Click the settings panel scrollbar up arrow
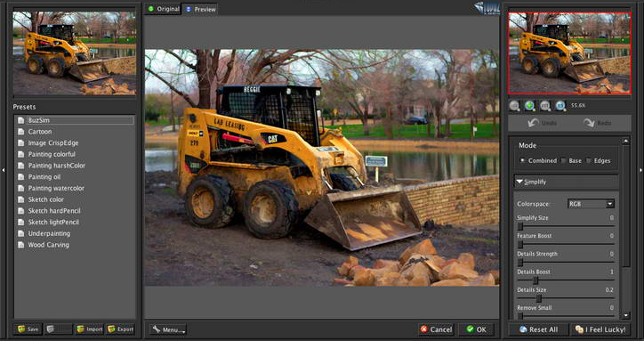This screenshot has height=341, width=644. (625, 141)
